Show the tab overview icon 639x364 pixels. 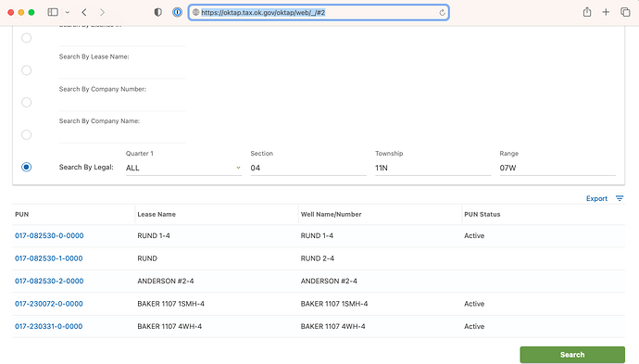625,12
